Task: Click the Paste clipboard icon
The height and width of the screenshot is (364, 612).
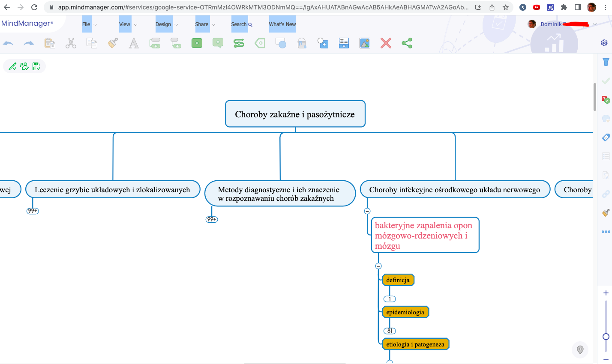Action: pyautogui.click(x=50, y=43)
